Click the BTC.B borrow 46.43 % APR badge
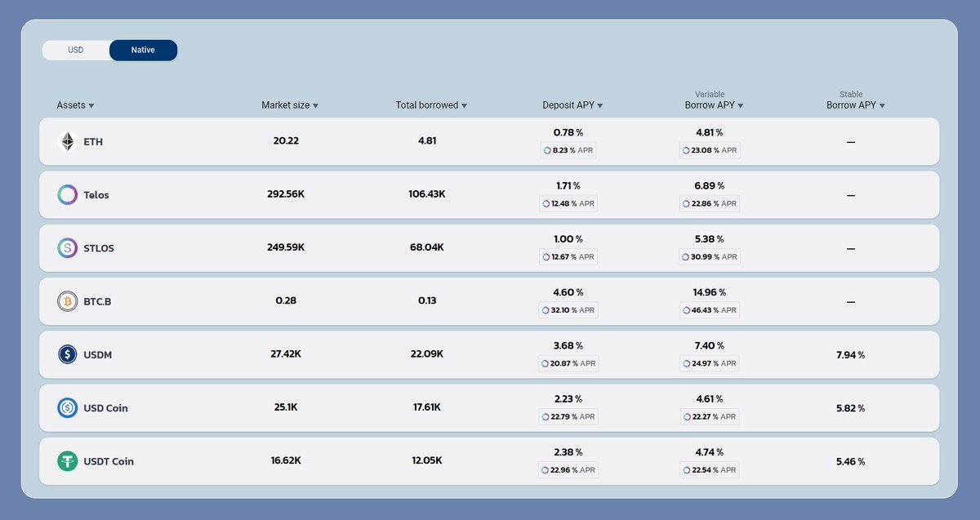The height and width of the screenshot is (520, 980). (710, 310)
